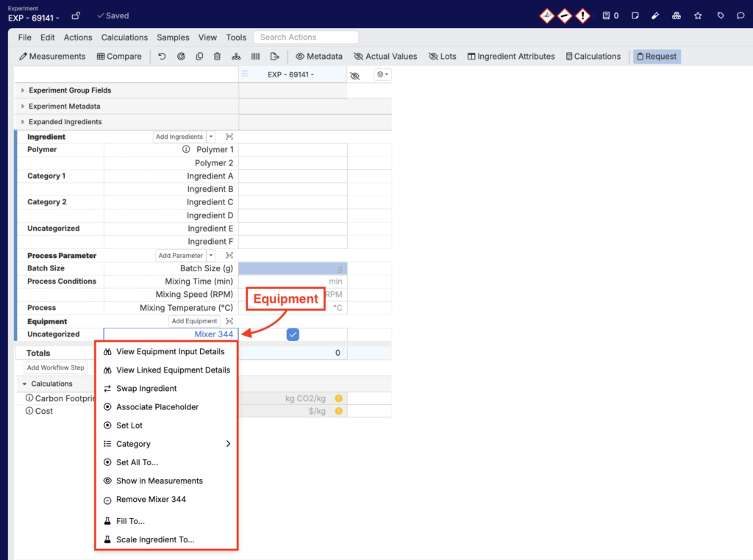Click the lock icon beside experiment name

(76, 15)
